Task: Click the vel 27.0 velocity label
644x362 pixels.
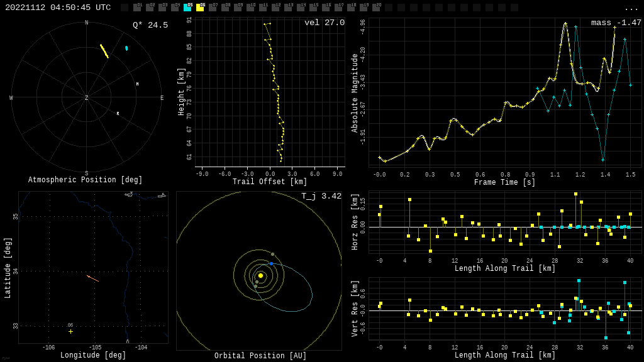Action: 325,23
